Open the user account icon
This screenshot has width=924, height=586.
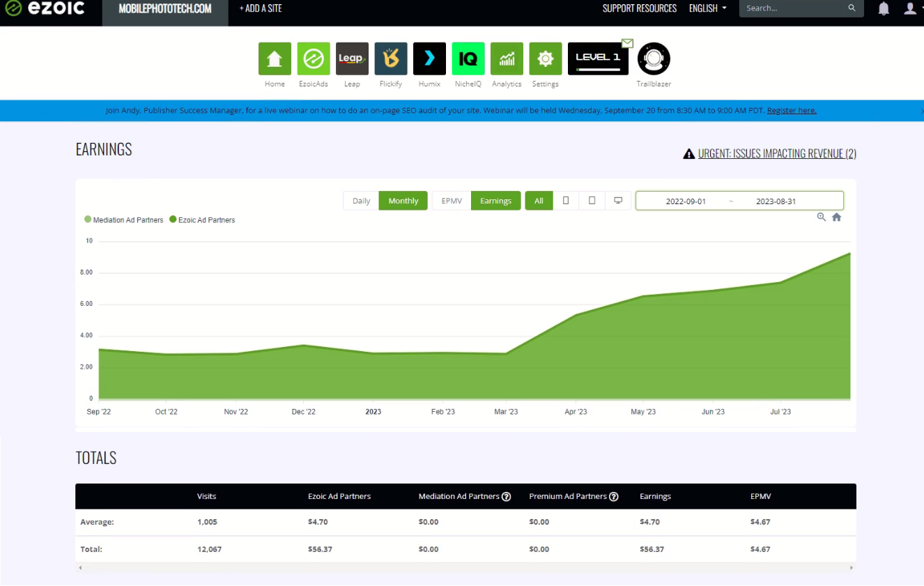909,8
